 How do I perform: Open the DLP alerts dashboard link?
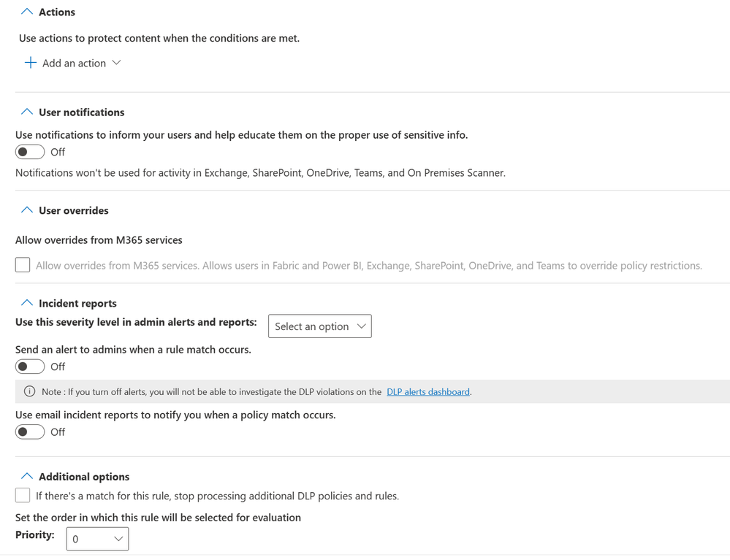(427, 392)
